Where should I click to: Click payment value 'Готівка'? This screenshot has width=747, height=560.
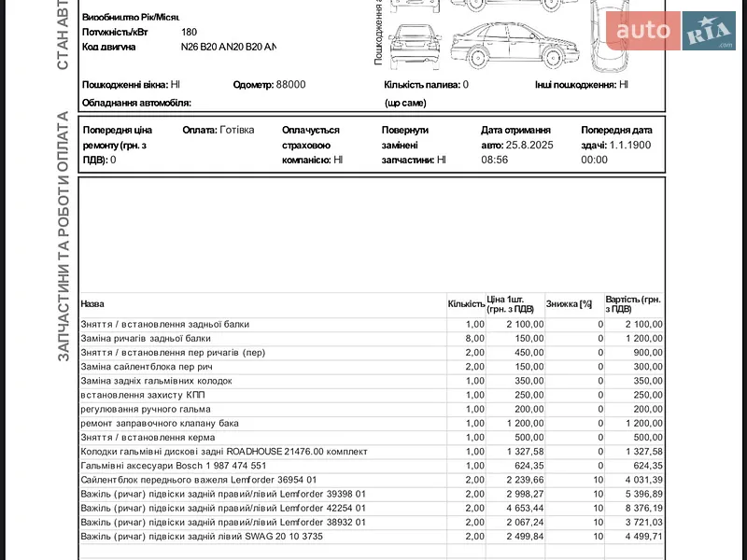(x=237, y=130)
